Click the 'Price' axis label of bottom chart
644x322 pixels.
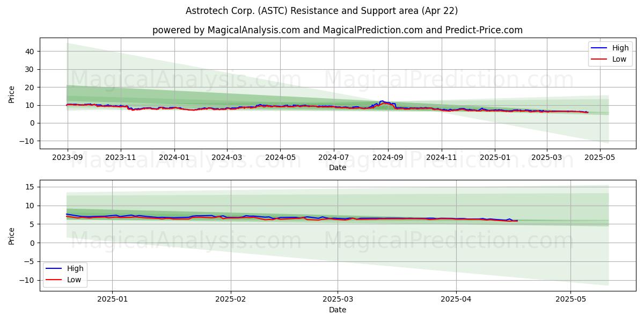[x=12, y=235]
